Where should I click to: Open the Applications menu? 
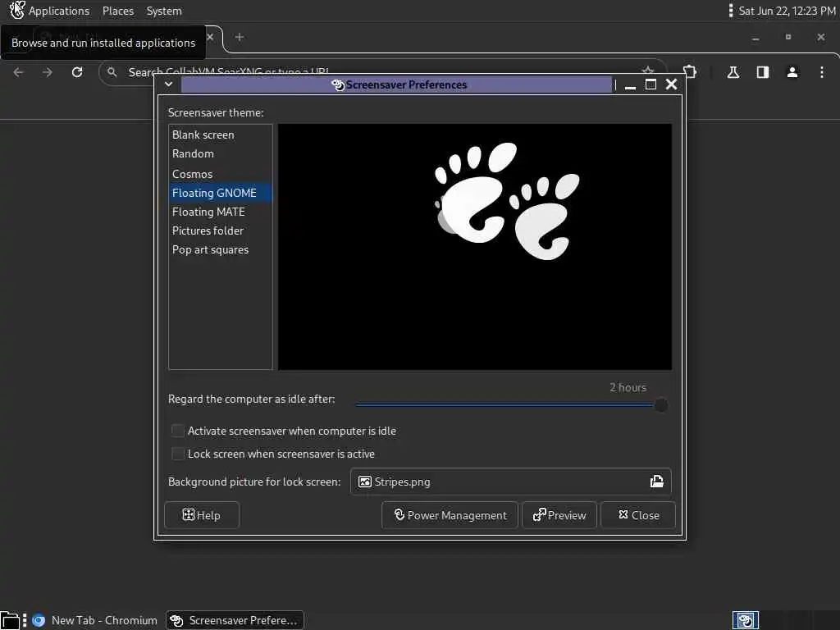59,11
